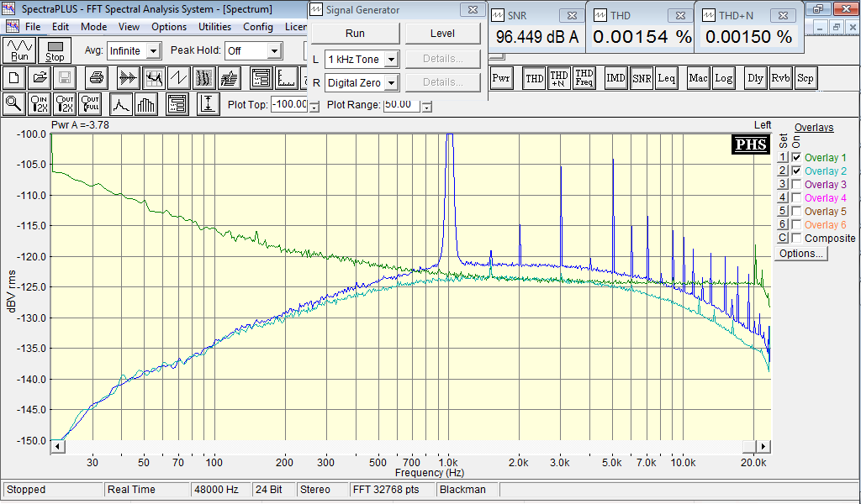The image size is (861, 504).
Task: Enable the Overlay 6 checkbox
Action: pos(796,225)
